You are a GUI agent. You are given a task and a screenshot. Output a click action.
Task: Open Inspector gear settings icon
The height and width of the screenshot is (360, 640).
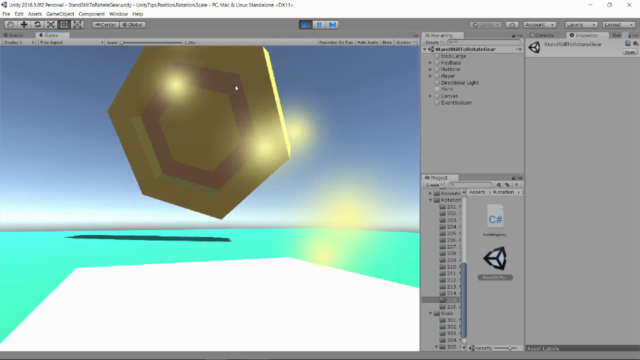[636, 43]
